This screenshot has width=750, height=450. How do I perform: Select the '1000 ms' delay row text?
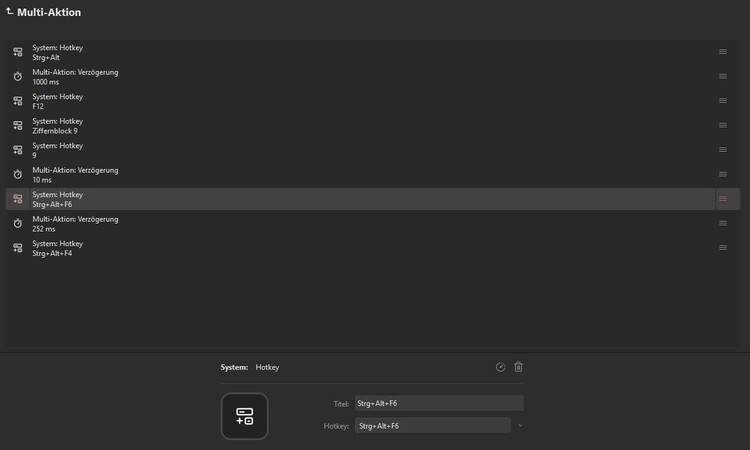[45, 82]
